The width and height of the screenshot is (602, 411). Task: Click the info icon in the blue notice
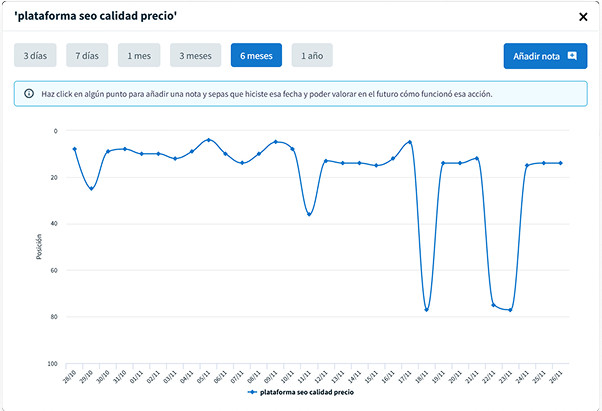28,94
